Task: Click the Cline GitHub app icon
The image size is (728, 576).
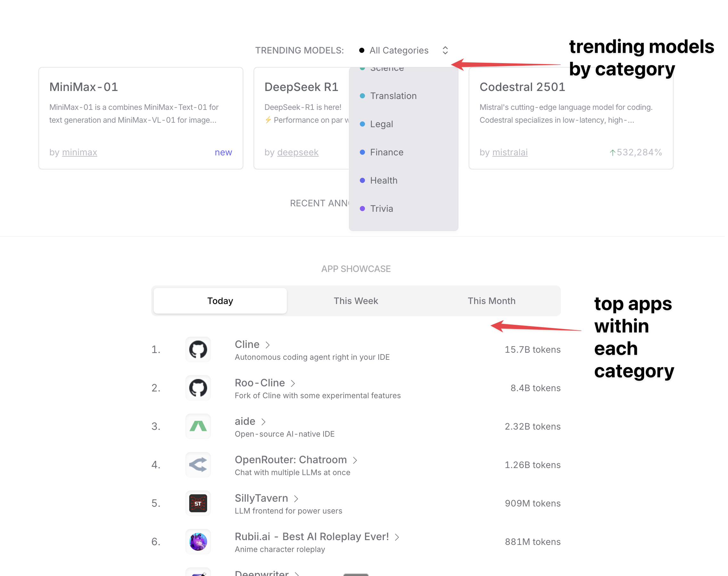Action: tap(198, 350)
